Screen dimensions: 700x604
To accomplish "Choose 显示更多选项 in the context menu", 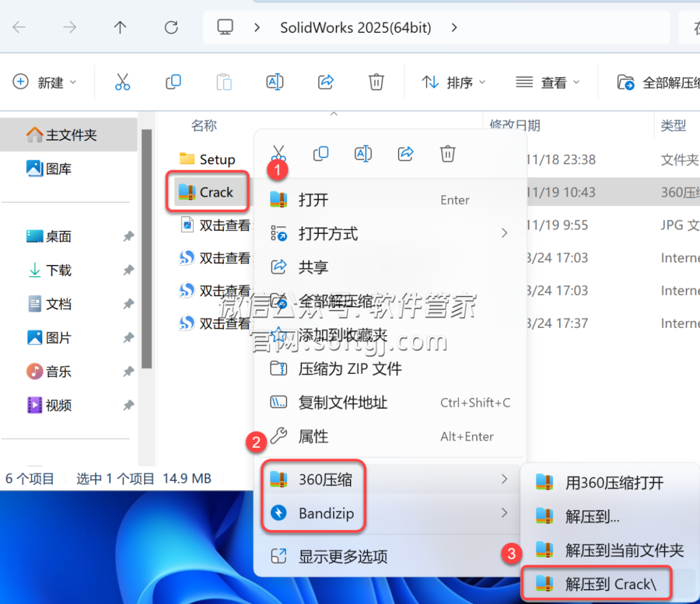I will (x=391, y=556).
